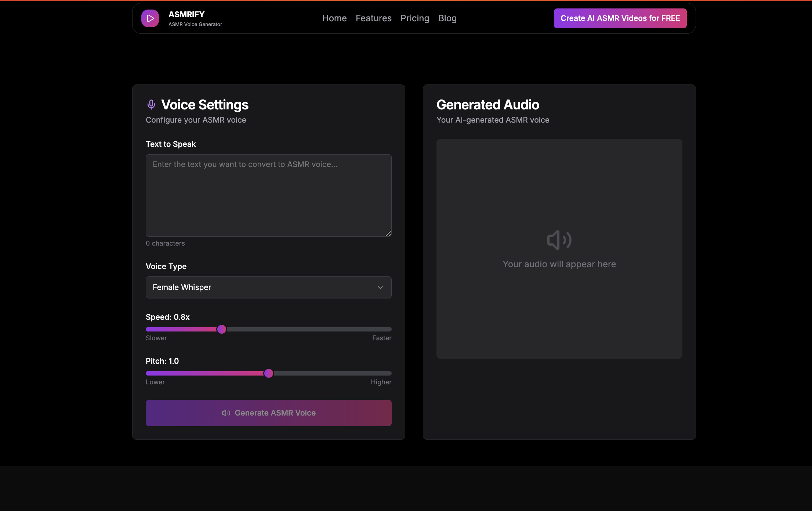The image size is (812, 511).
Task: Click the Speed slider handle
Action: (x=222, y=329)
